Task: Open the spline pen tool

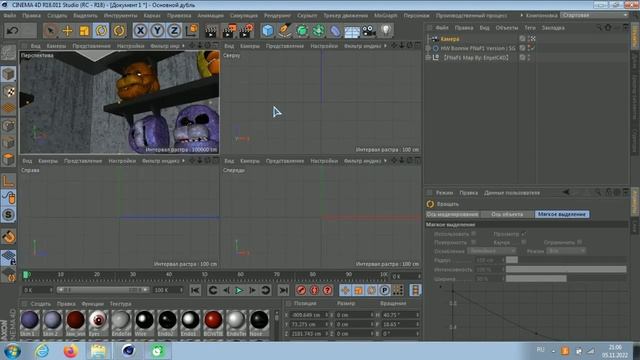Action: coord(284,31)
